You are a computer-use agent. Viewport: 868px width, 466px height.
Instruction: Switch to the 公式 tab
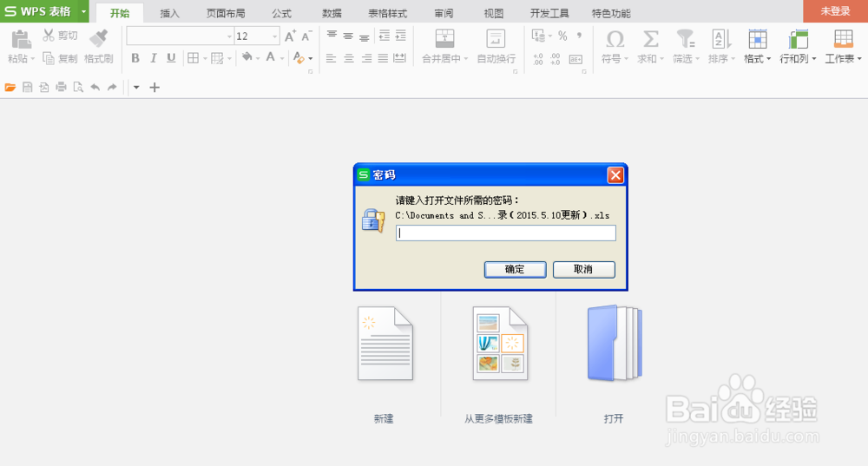click(281, 13)
